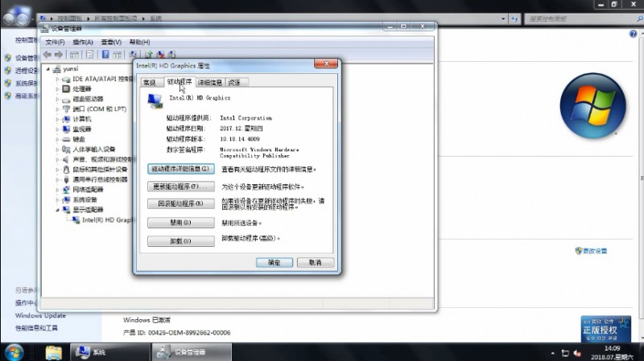Collapse the yunsi root node
The image size is (644, 361).
48,69
